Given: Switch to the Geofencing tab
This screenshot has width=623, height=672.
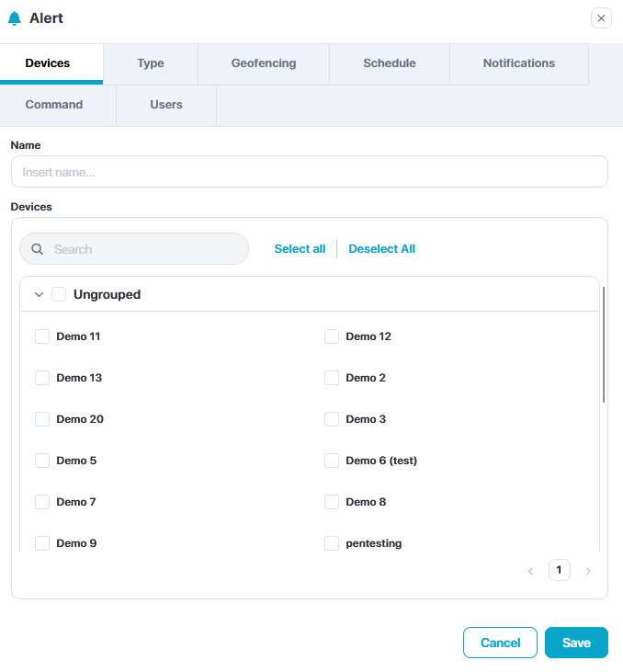Looking at the screenshot, I should 264,63.
